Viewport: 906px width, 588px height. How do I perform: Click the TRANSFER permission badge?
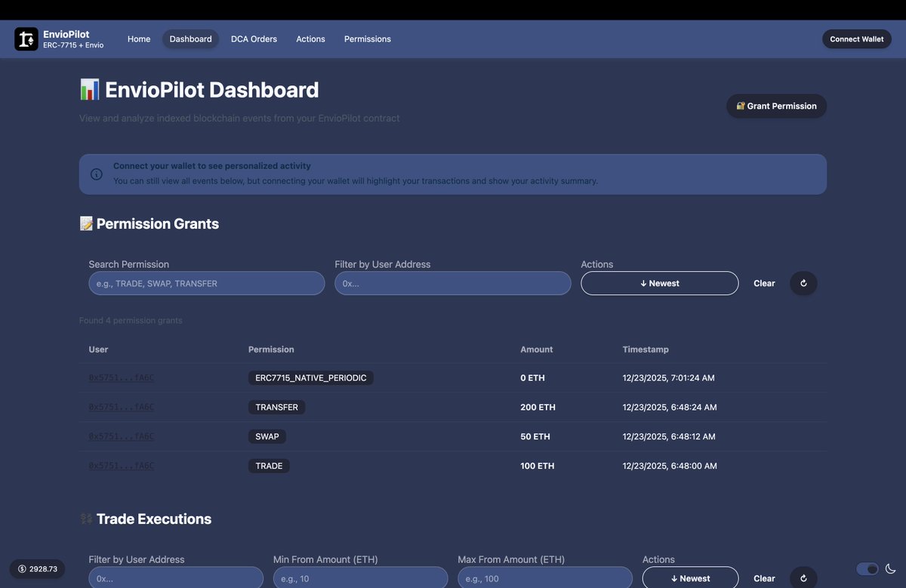click(276, 408)
